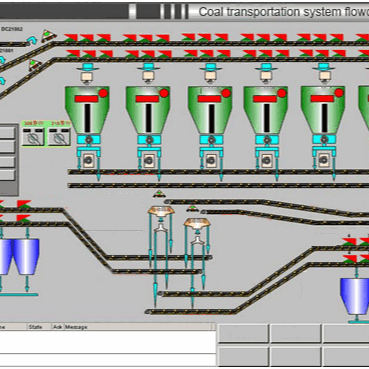
Task: Select the feeder motor below the first bunker
Action: [x=88, y=160]
